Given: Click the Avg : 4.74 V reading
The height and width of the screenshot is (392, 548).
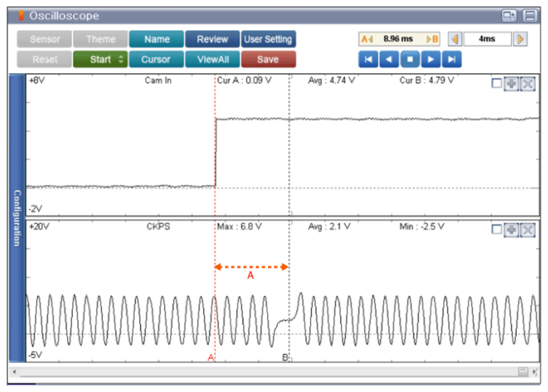Looking at the screenshot, I should [x=331, y=81].
